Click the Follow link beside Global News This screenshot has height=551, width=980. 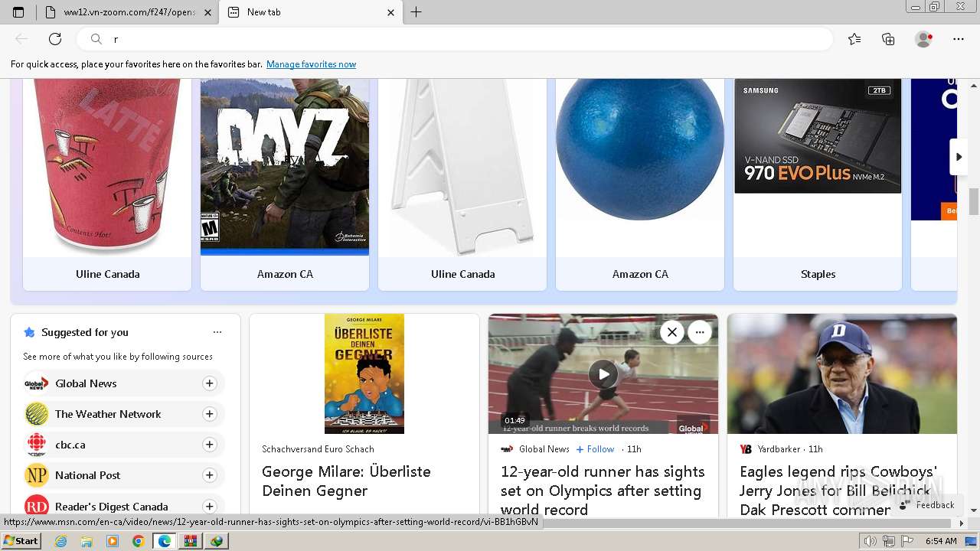595,449
